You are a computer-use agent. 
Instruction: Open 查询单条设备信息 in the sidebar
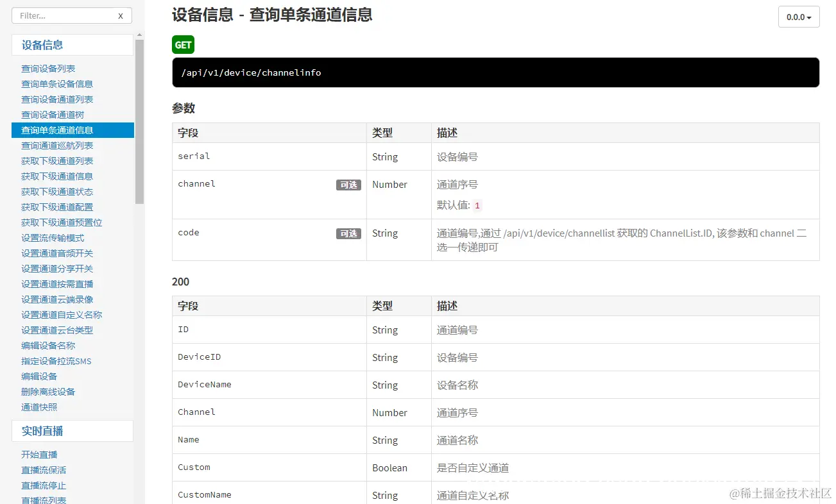(57, 84)
